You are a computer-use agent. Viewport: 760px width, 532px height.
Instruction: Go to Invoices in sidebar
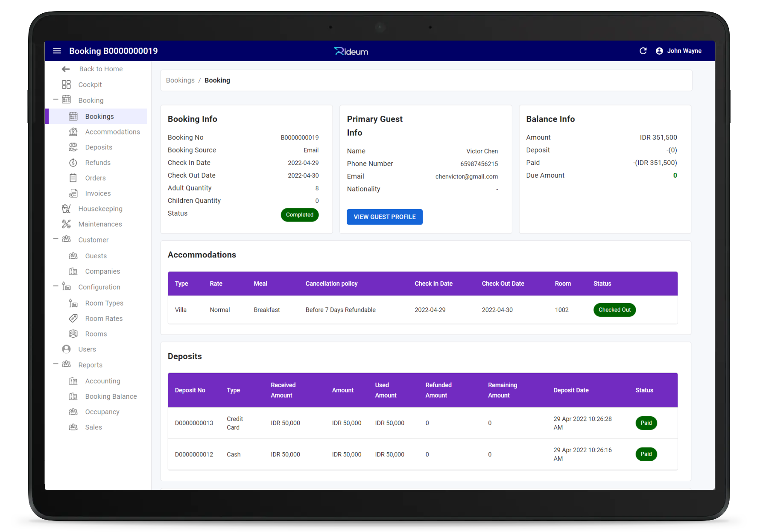tap(98, 193)
